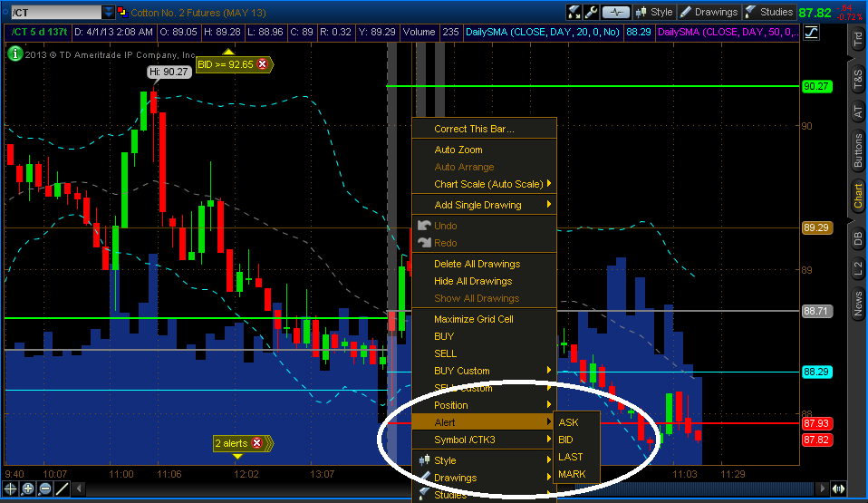The width and height of the screenshot is (868, 503).
Task: Select LAST alert type
Action: pyautogui.click(x=578, y=457)
